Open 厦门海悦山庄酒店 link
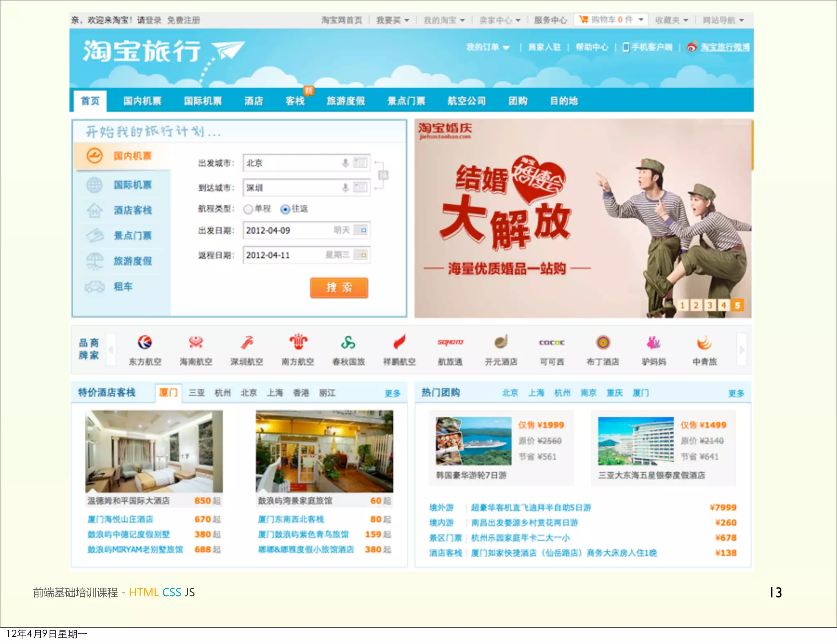837x644 pixels. (x=120, y=519)
